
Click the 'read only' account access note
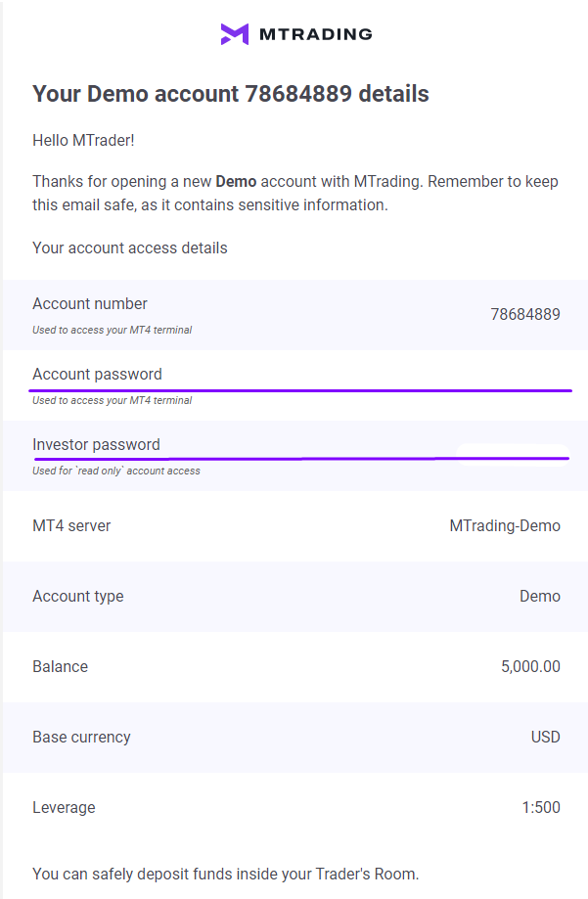pyautogui.click(x=116, y=471)
